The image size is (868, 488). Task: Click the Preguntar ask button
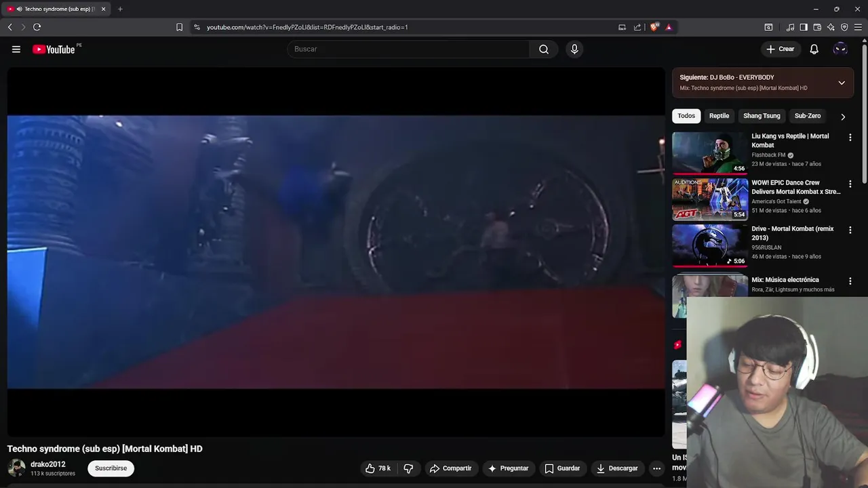click(509, 468)
